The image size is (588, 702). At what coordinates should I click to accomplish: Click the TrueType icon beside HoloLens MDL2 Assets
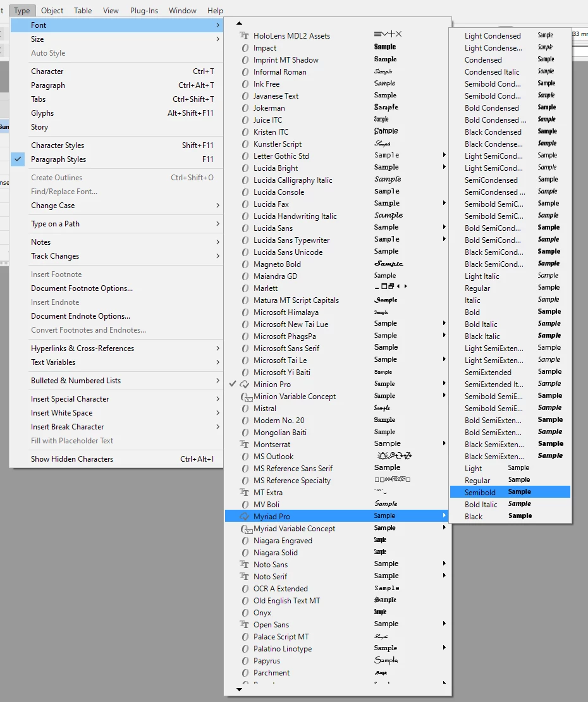(244, 36)
